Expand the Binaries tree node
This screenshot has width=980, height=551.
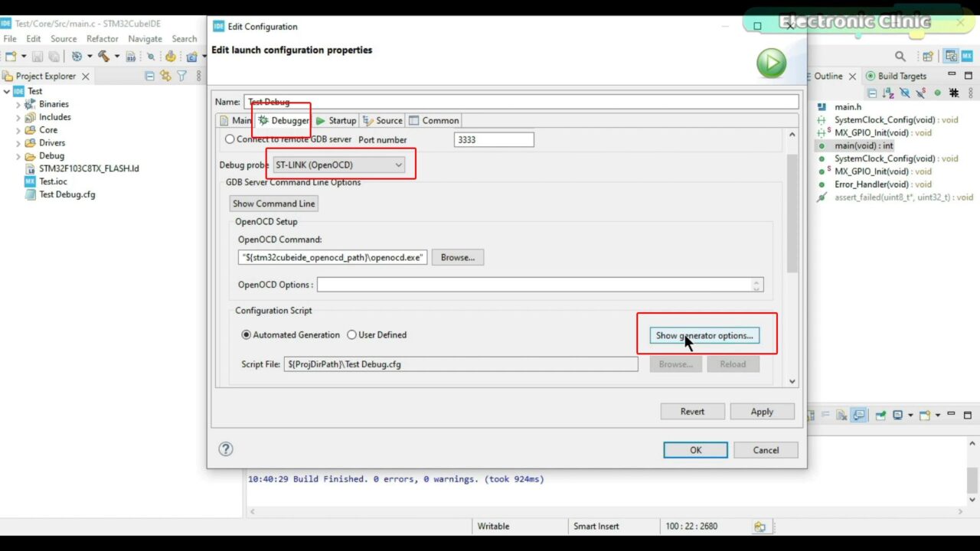coord(18,104)
